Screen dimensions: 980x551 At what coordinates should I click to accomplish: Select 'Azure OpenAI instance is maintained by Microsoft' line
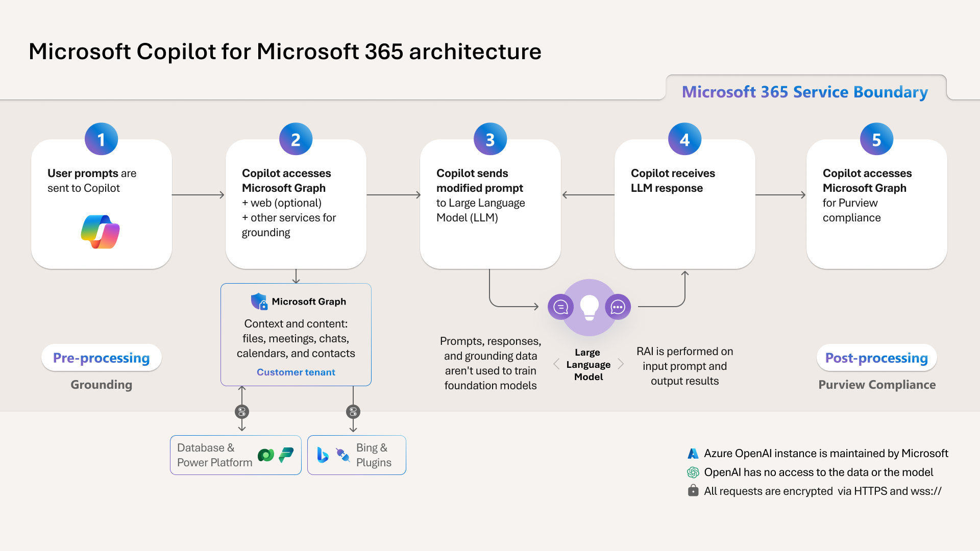click(x=826, y=454)
